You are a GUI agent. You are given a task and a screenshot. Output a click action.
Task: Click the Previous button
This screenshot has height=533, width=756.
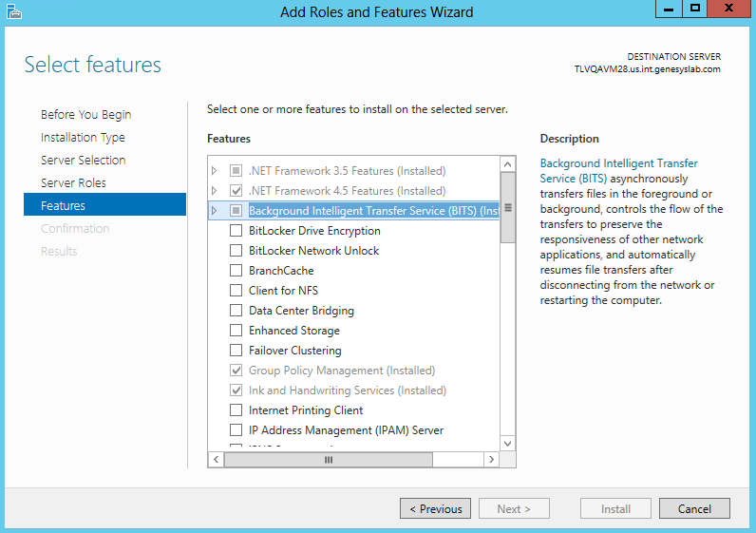click(435, 508)
